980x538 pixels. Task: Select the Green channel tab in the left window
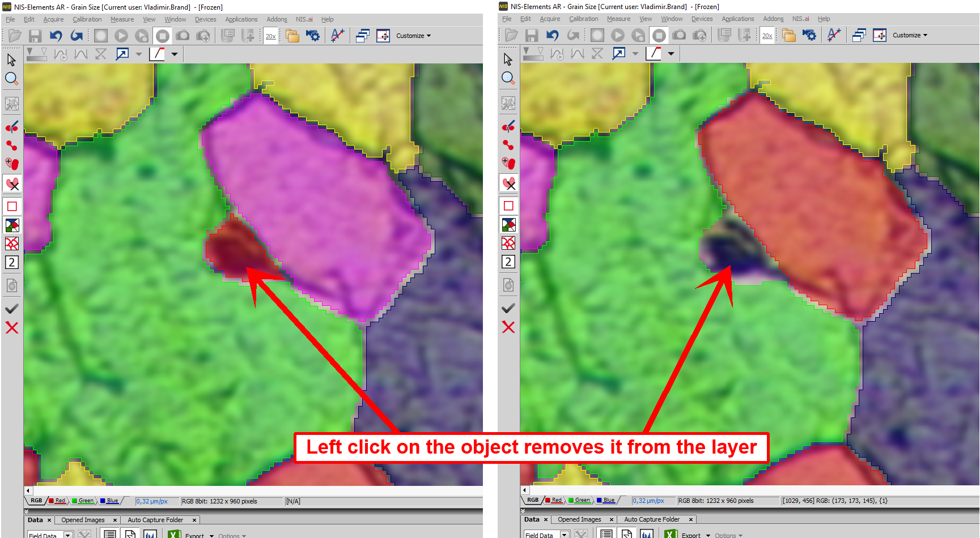tap(86, 501)
